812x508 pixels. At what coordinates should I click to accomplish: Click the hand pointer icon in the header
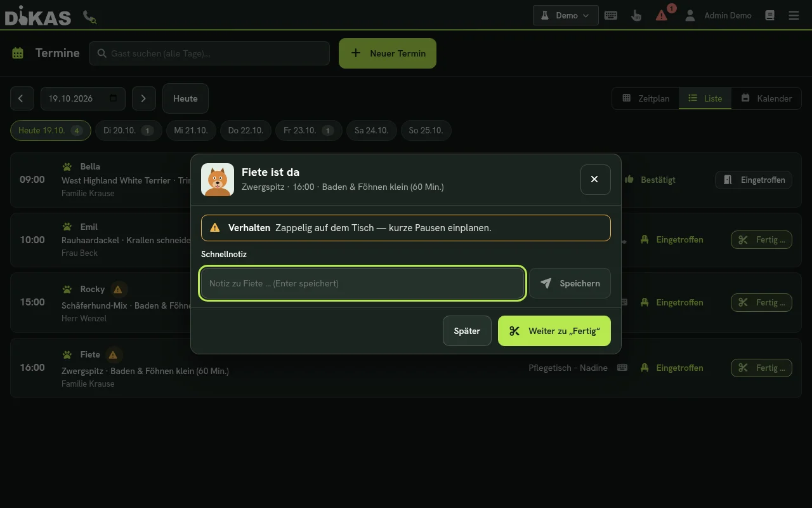point(636,15)
